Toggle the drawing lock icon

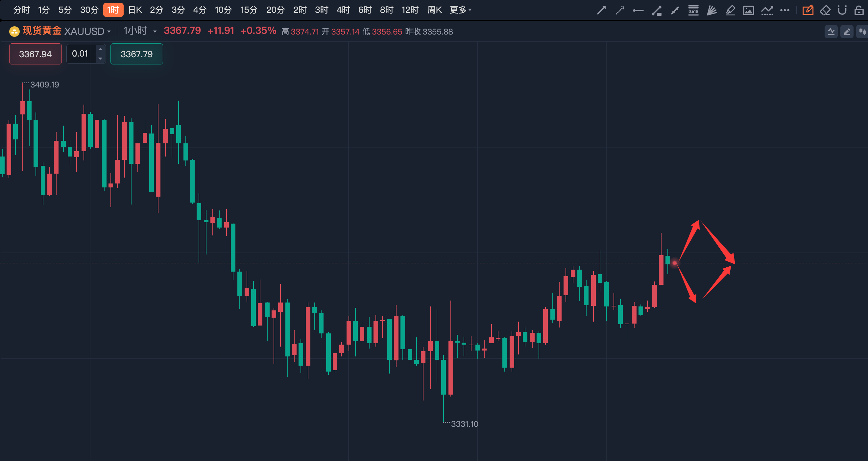[x=859, y=11]
